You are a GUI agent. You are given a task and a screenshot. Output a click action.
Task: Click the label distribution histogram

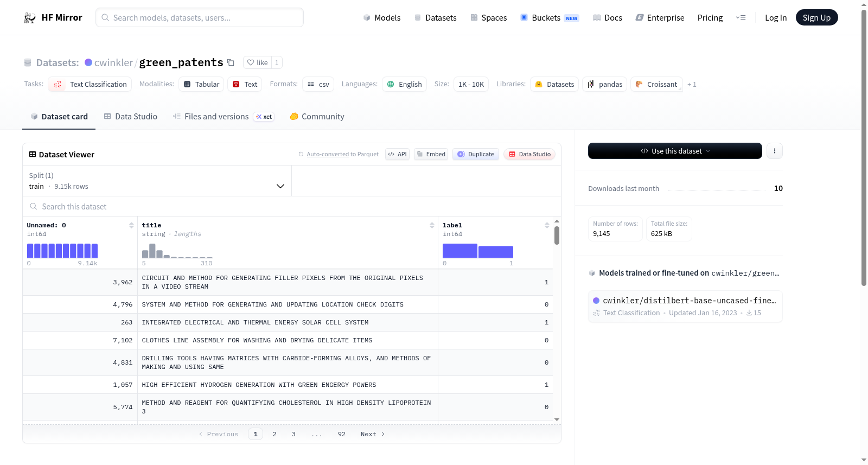[x=478, y=251]
